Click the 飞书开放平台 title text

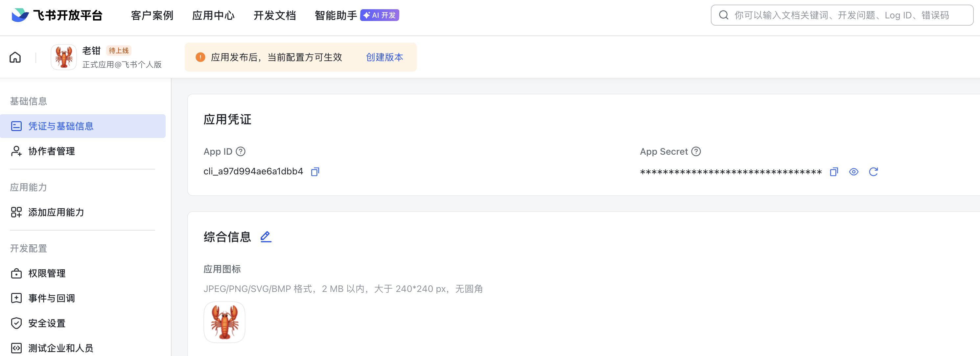tap(68, 15)
